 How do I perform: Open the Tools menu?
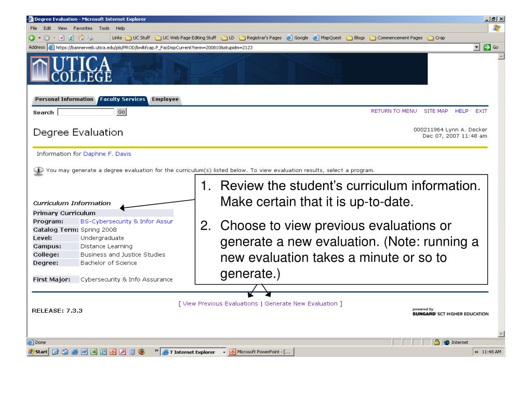coord(104,29)
